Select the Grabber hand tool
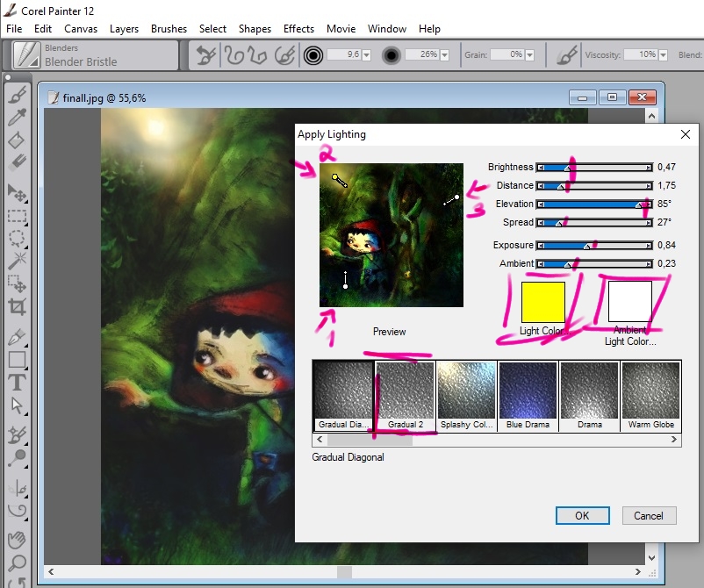Viewport: 704px width, 588px height. 17,540
